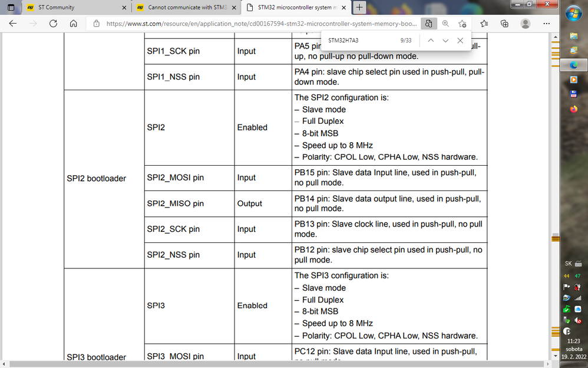The height and width of the screenshot is (368, 588).
Task: Click the "PB12 pin" description text
Action: (x=388, y=255)
